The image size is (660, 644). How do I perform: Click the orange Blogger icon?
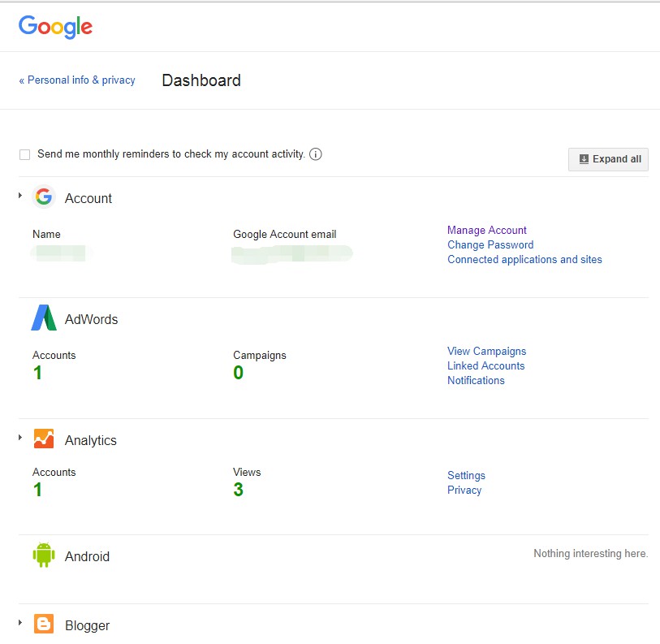point(44,625)
